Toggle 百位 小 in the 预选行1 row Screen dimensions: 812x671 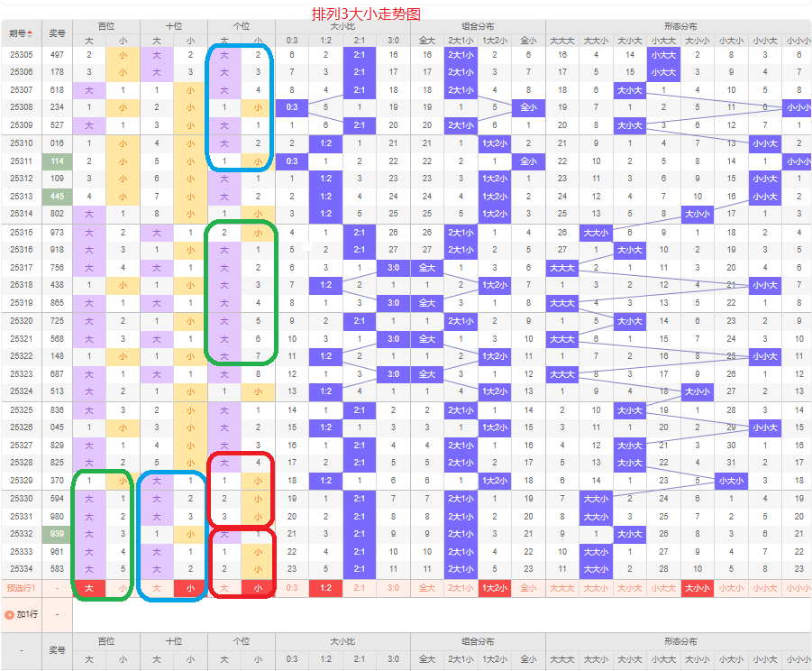click(x=123, y=588)
